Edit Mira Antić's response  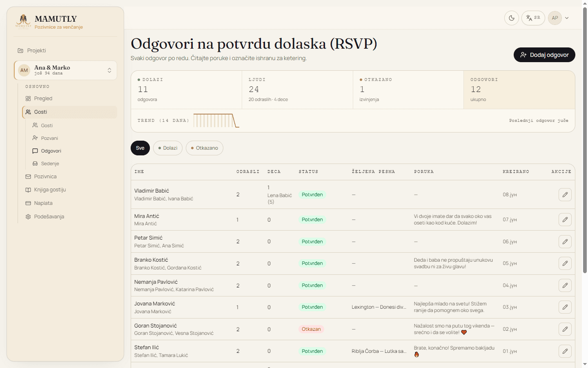click(x=565, y=220)
